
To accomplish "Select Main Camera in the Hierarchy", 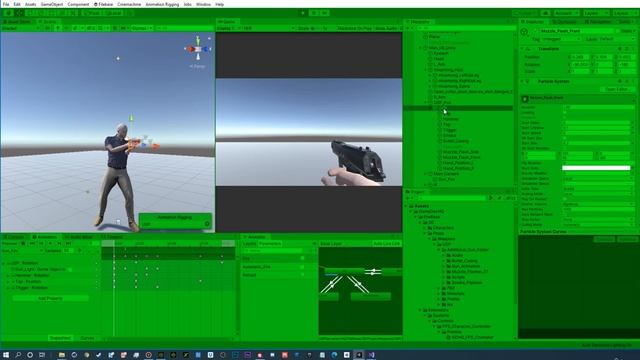I will [x=446, y=174].
